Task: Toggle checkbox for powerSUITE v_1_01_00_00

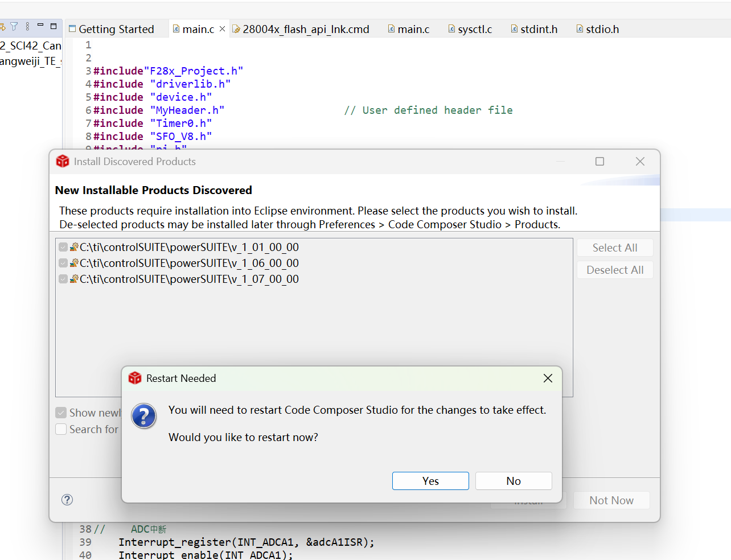Action: coord(63,247)
